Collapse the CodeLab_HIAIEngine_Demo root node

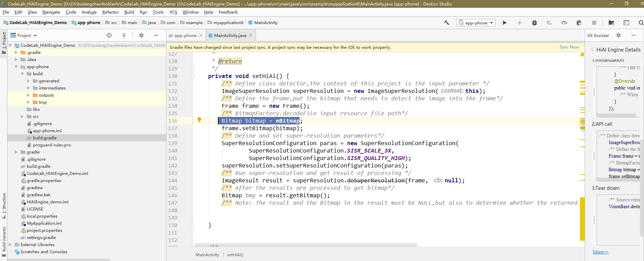coord(10,45)
